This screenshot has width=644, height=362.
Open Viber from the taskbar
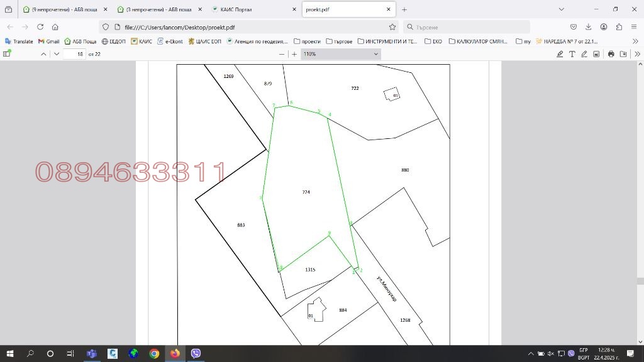196,354
